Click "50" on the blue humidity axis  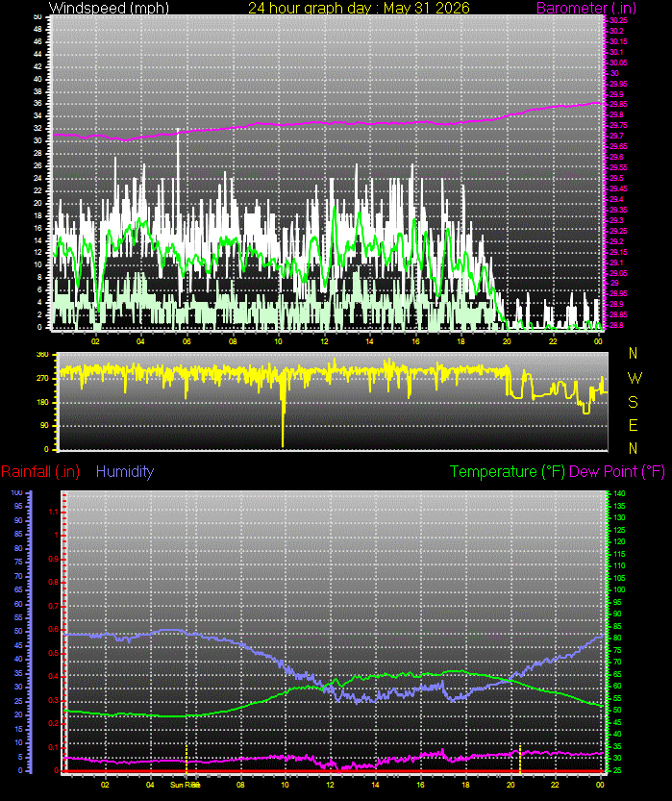19,632
